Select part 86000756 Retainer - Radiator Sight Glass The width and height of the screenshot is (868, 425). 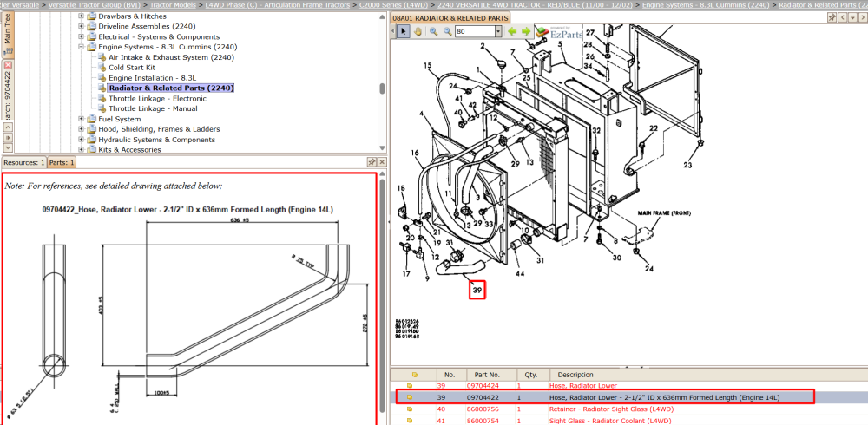coord(629,409)
